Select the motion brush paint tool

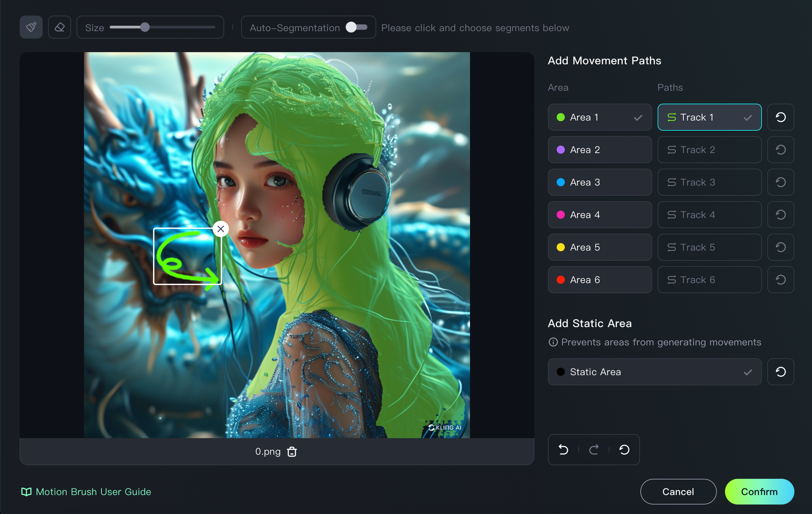click(31, 27)
